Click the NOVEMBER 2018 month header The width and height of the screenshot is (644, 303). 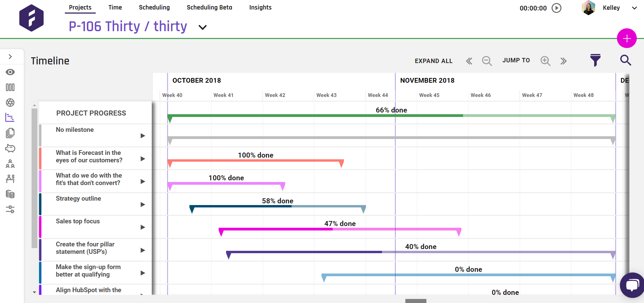click(427, 80)
